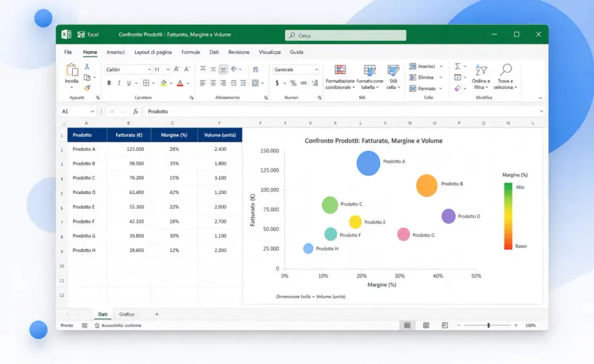
Task: Expand the Name Box A1 dropdown
Action: point(92,111)
